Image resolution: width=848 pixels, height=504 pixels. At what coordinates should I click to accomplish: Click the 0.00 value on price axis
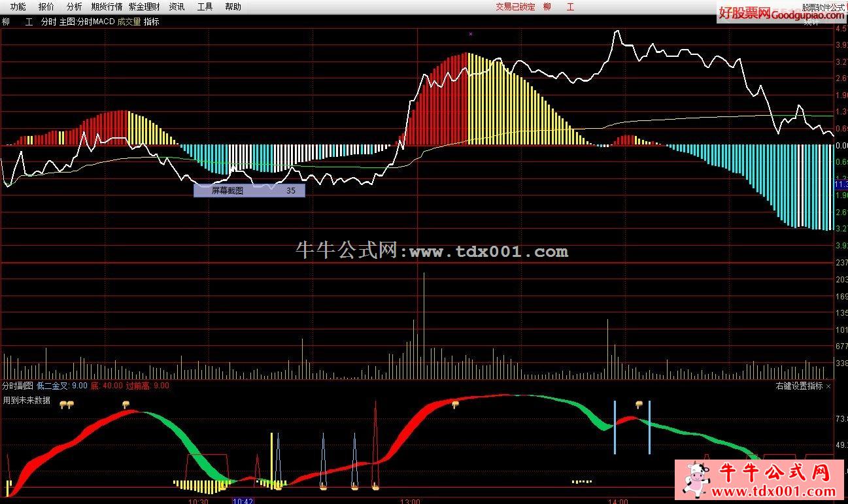pos(841,145)
